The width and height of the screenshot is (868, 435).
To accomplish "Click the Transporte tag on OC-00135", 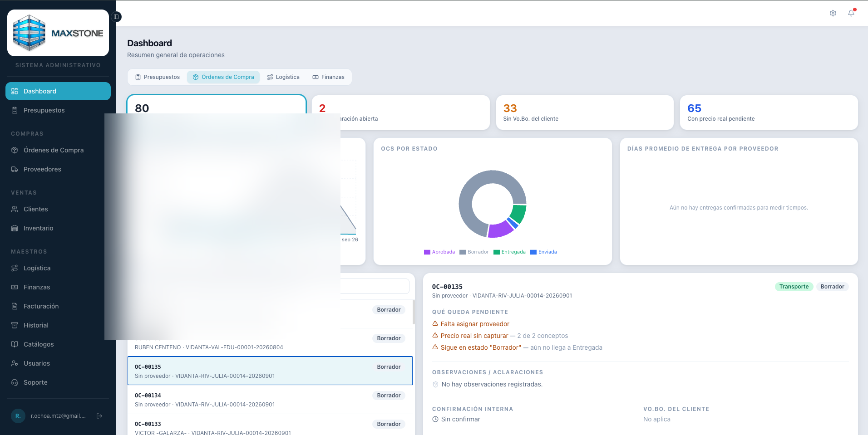I will (794, 287).
